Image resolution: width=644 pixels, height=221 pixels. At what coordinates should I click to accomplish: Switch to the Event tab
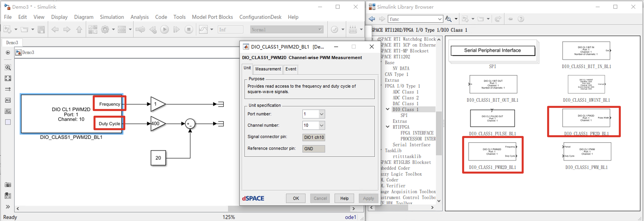(x=291, y=69)
